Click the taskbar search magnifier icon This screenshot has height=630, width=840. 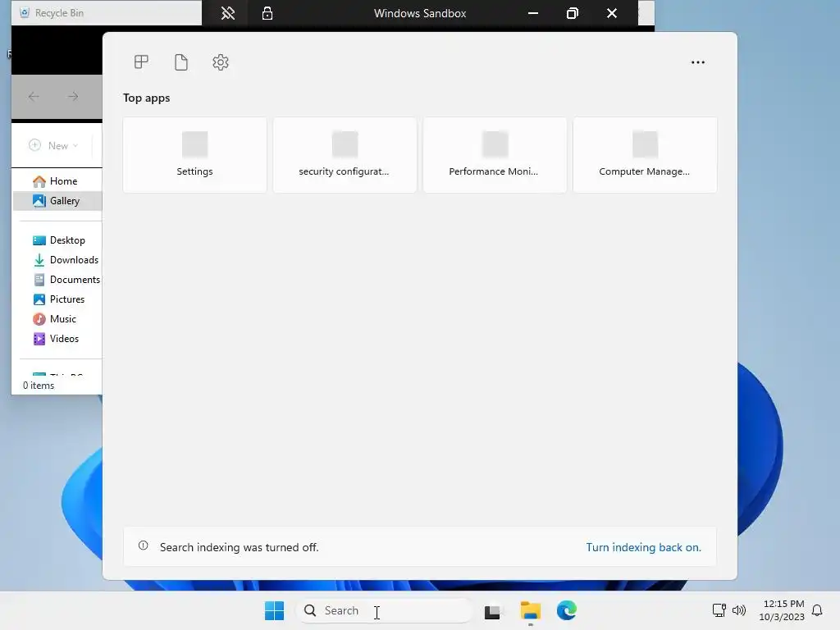click(310, 610)
